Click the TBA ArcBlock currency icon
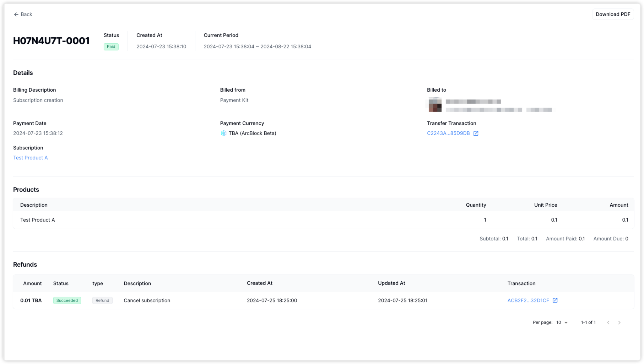The height and width of the screenshot is (364, 644). click(x=223, y=134)
